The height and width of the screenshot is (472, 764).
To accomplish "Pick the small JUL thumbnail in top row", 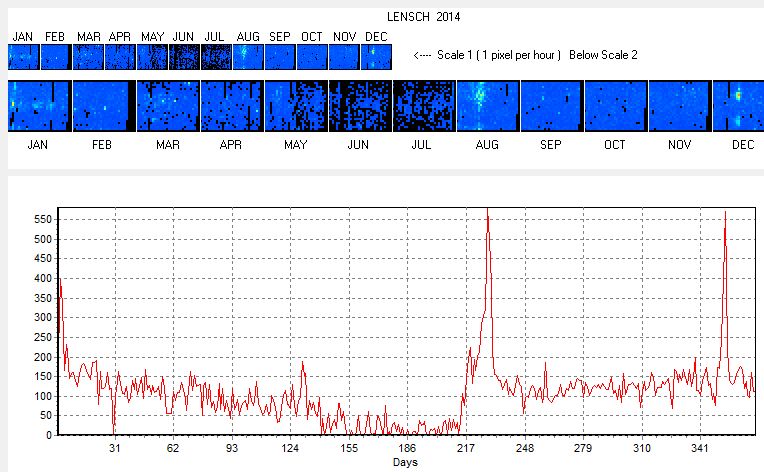I will click(216, 57).
